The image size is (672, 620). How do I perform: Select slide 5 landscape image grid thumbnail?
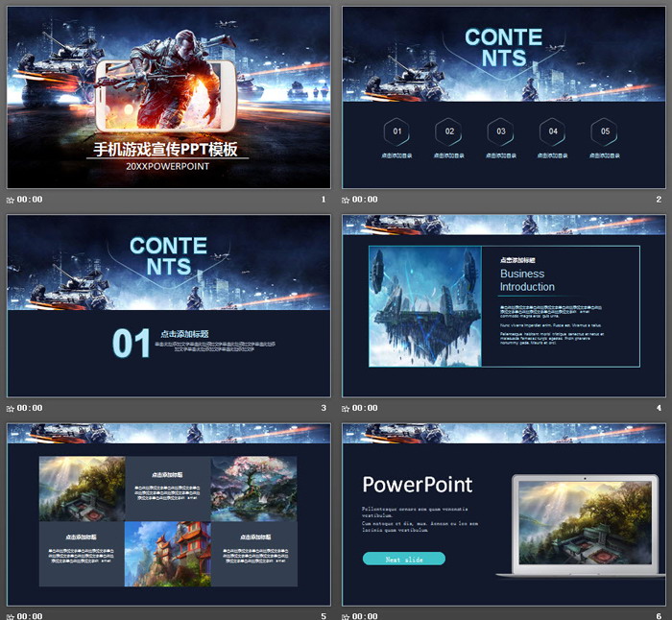pos(169,514)
